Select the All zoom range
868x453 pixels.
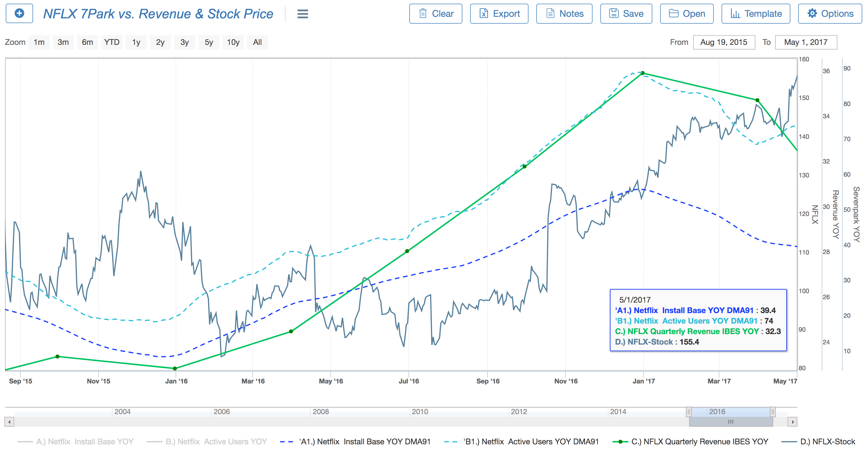[257, 42]
